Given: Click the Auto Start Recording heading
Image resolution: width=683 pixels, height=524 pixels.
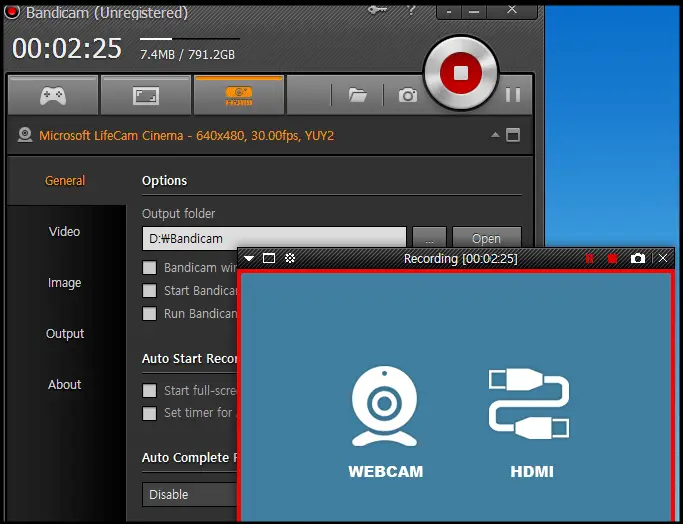Looking at the screenshot, I should [x=189, y=358].
